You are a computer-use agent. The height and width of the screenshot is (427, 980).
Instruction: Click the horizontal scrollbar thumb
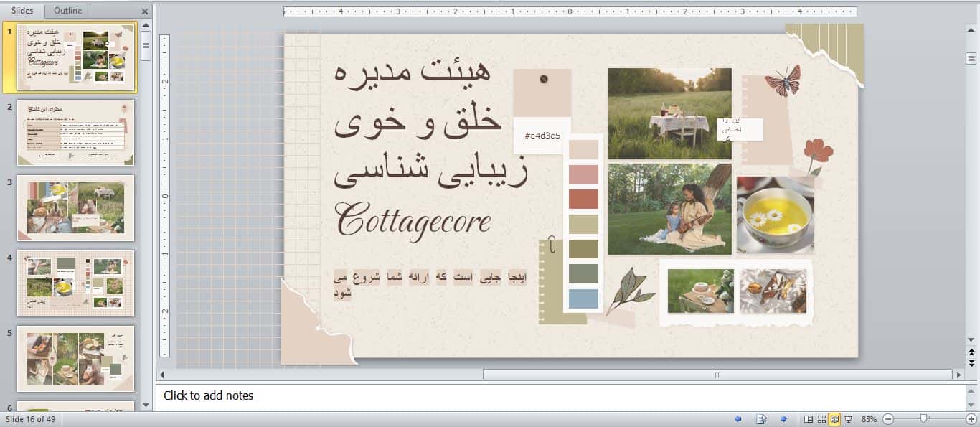click(717, 375)
